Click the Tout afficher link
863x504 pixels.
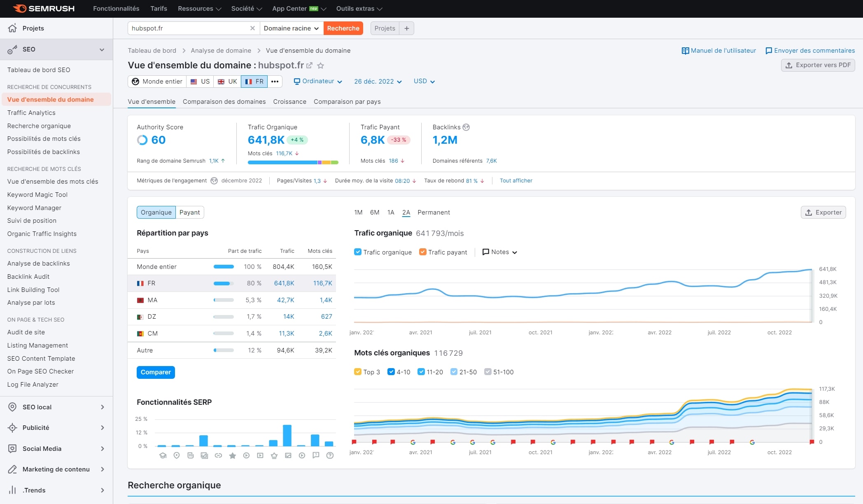tap(515, 181)
